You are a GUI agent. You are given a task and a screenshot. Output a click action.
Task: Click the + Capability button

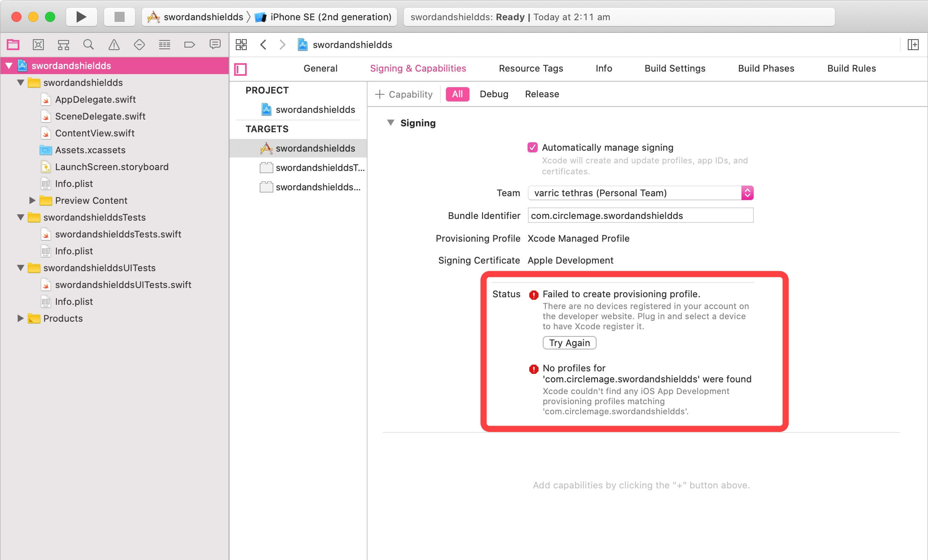point(404,94)
